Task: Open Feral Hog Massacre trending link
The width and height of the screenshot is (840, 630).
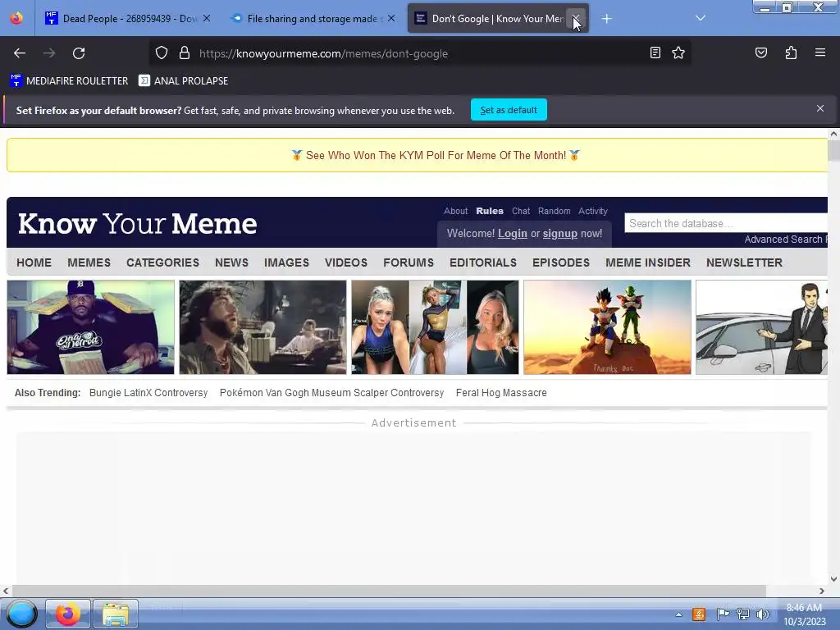Action: click(x=501, y=393)
